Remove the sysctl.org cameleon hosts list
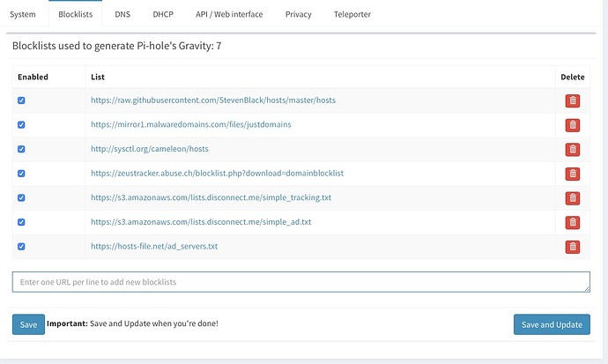The image size is (608, 364). (573, 150)
